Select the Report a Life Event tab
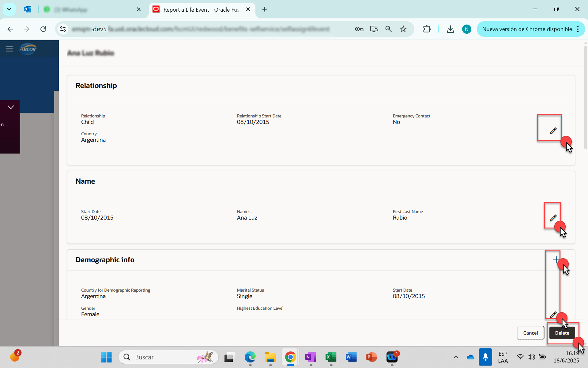The width and height of the screenshot is (588, 368). click(202, 10)
